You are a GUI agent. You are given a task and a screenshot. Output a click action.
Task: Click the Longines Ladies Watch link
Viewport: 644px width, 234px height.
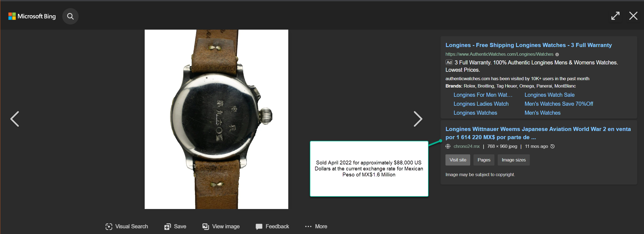481,104
